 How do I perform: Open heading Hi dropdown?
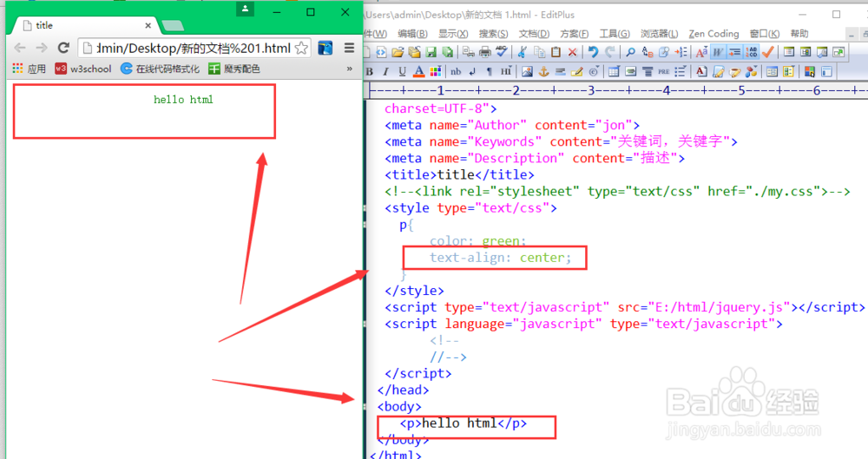tap(506, 71)
